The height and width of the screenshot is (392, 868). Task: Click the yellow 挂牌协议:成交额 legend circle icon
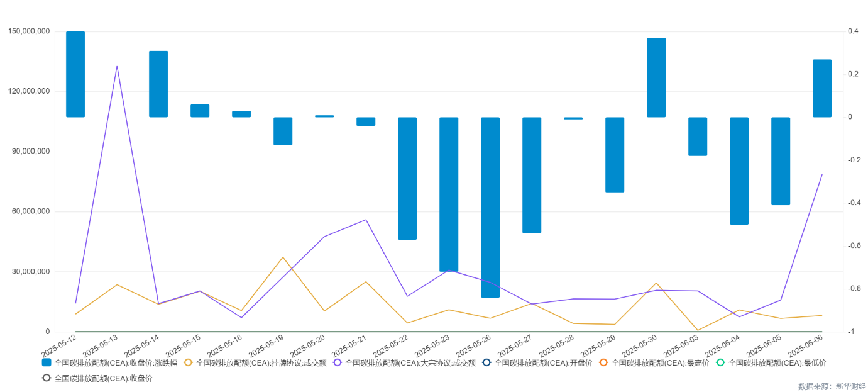[x=188, y=363]
